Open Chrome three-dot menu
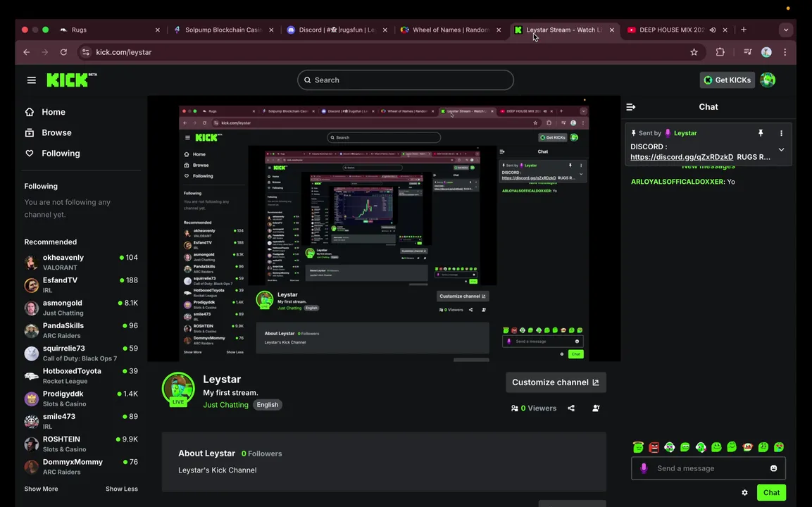This screenshot has width=812, height=507. [785, 52]
